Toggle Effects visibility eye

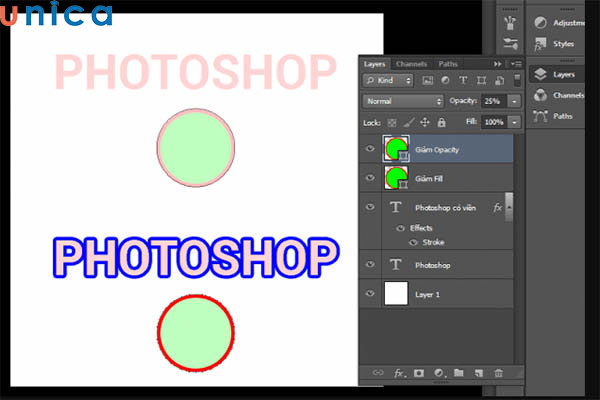[400, 228]
